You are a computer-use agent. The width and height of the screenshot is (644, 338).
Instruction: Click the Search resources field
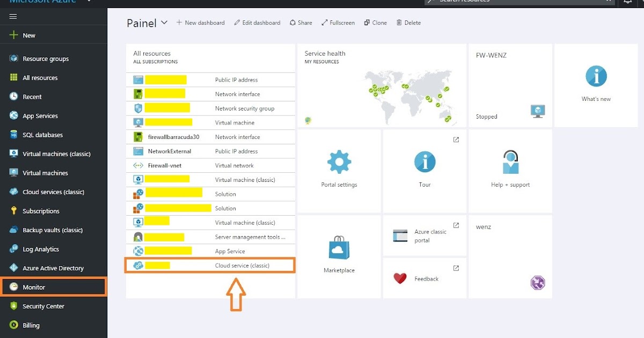pyautogui.click(x=515, y=2)
